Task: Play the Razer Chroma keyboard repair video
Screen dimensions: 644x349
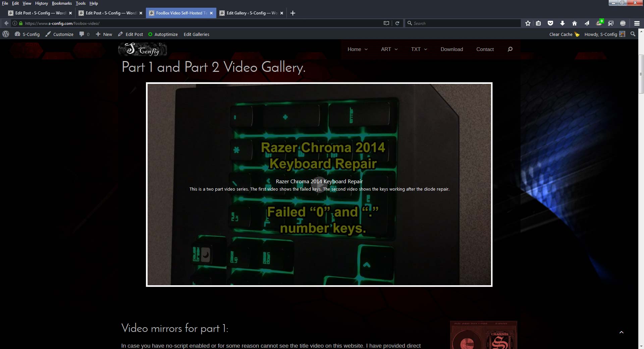Action: click(319, 185)
